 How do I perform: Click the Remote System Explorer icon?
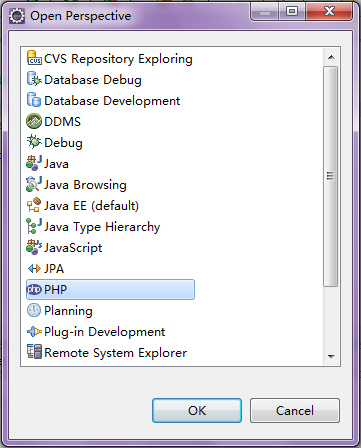click(x=34, y=352)
